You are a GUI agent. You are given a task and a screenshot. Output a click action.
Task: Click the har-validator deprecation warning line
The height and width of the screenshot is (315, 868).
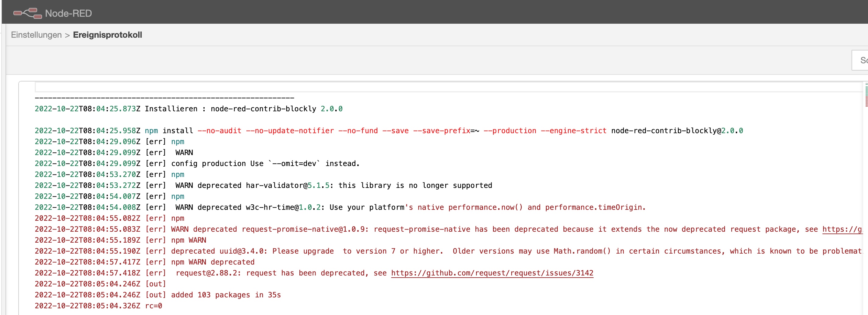coord(263,185)
